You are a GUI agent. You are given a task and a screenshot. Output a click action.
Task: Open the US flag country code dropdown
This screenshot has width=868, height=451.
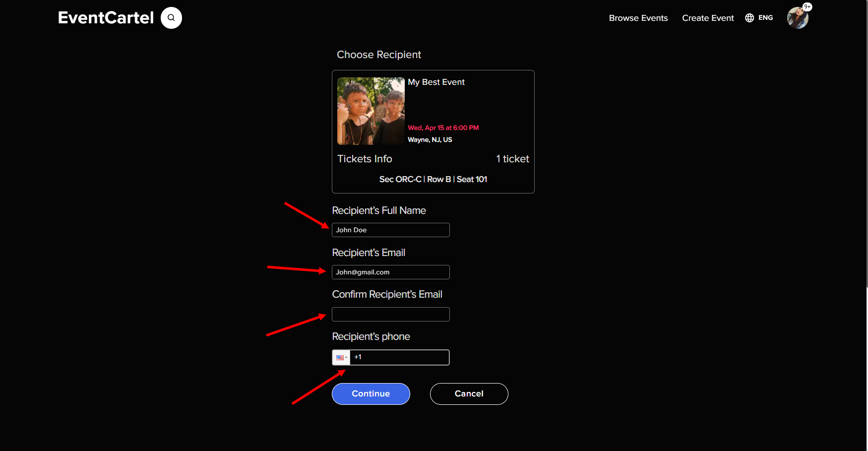(x=341, y=358)
